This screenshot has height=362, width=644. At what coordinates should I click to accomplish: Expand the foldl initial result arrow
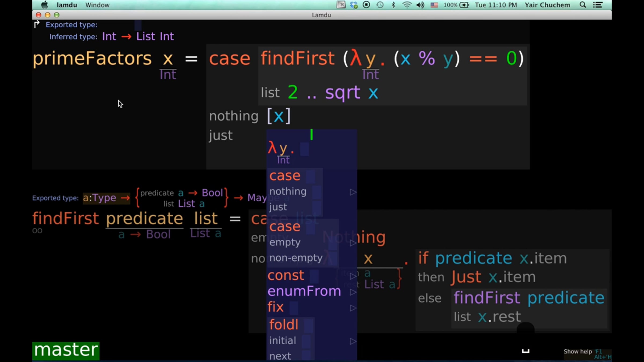pyautogui.click(x=353, y=341)
